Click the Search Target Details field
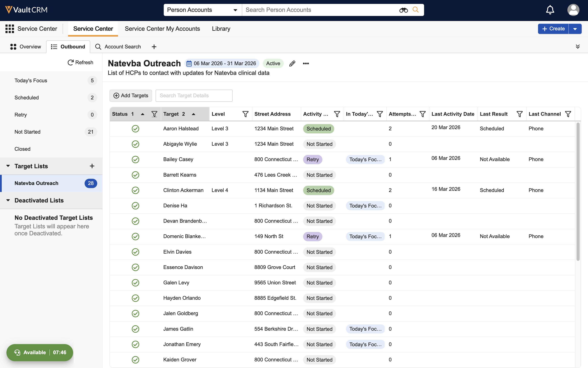 point(194,96)
